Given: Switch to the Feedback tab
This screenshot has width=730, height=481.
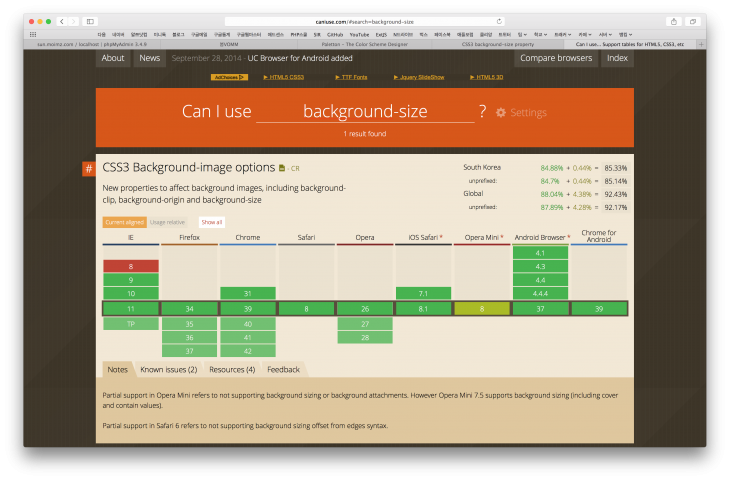Looking at the screenshot, I should (x=283, y=369).
